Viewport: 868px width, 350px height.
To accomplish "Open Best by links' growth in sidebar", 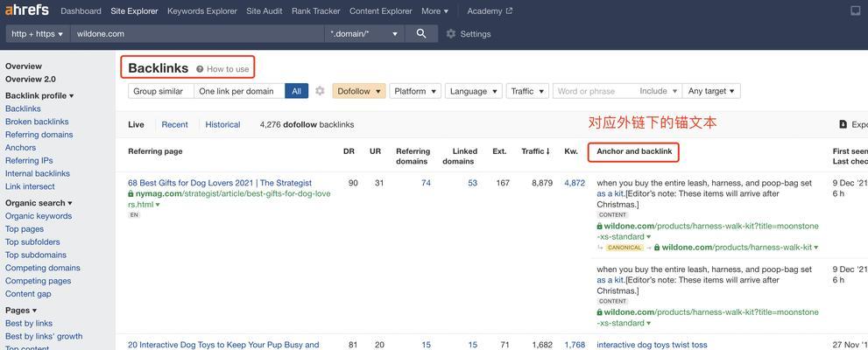I will coord(44,336).
